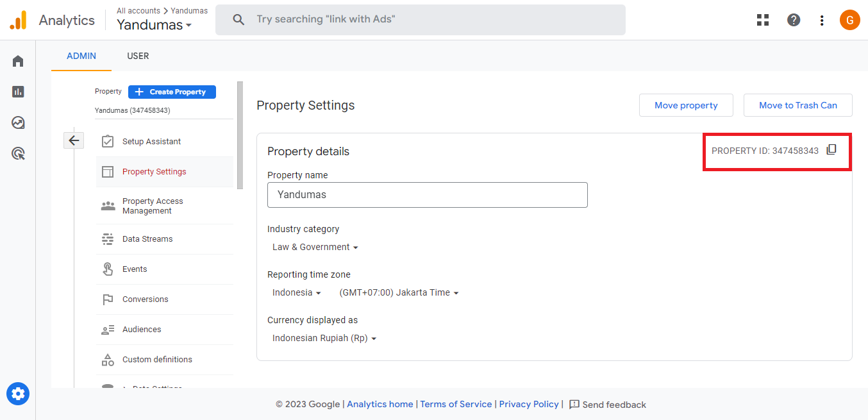
Task: Open the Industry category Law & Government dropdown
Action: [315, 247]
